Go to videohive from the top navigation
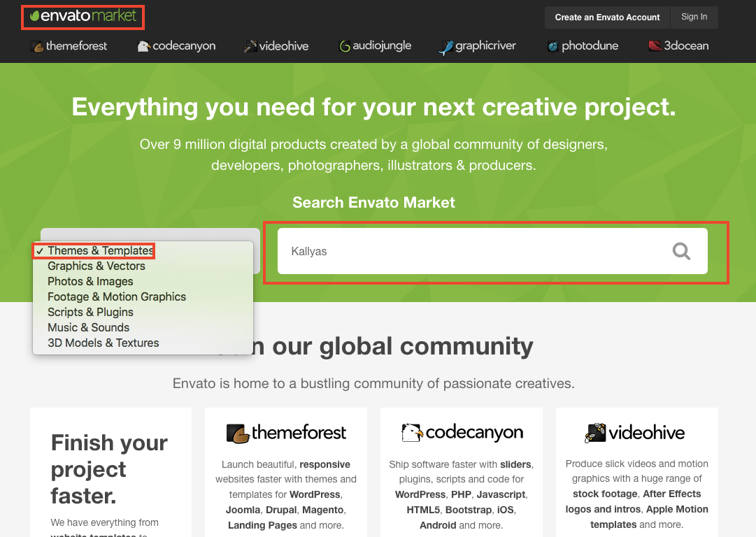Viewport: 756px width, 537px height. pyautogui.click(x=276, y=46)
